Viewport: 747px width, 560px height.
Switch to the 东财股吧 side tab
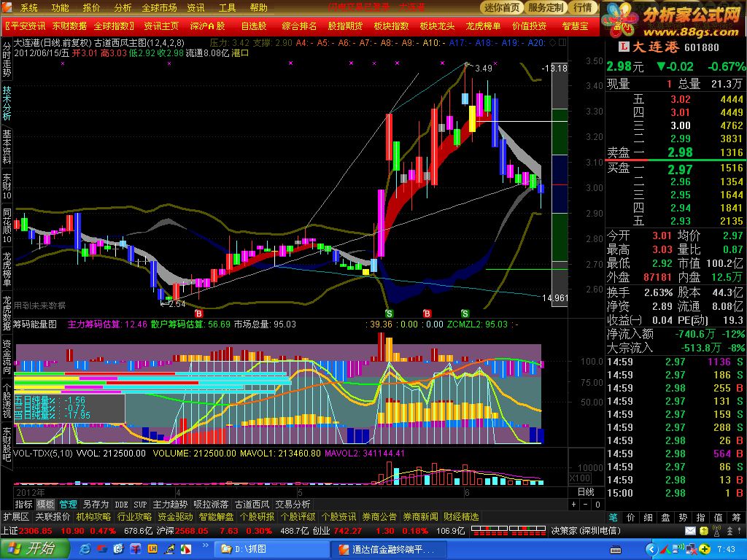7,444
